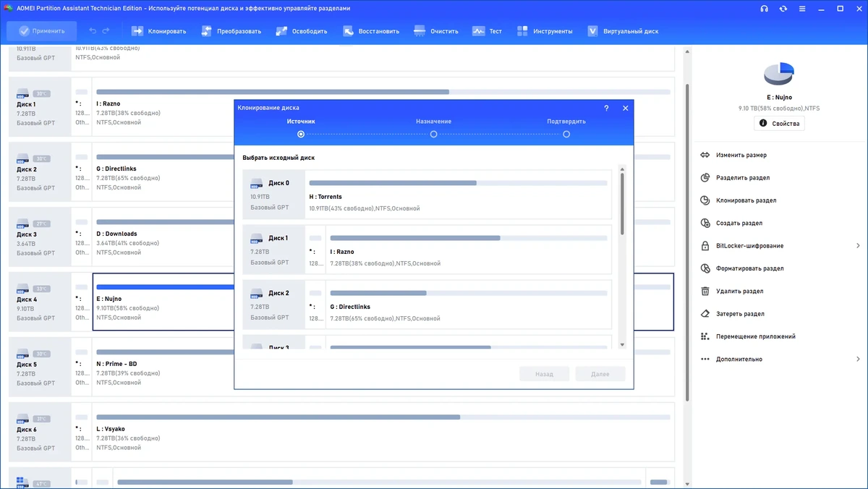The height and width of the screenshot is (489, 868).
Task: Choose Создать раздел in side panel
Action: click(739, 223)
